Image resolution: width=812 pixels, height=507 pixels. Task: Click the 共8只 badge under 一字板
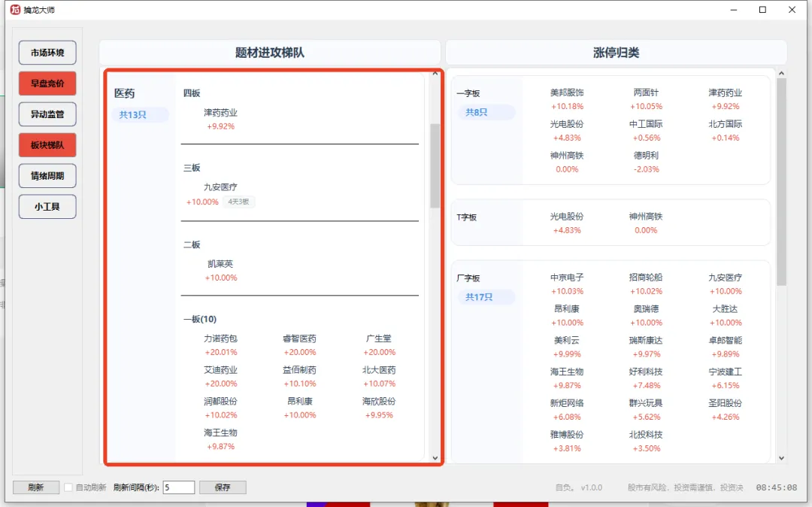[x=486, y=112]
